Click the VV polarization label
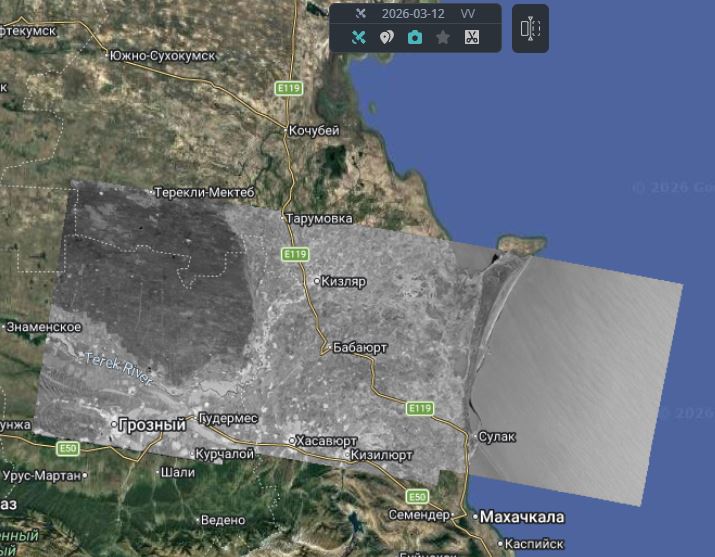The image size is (715, 557). coord(468,14)
